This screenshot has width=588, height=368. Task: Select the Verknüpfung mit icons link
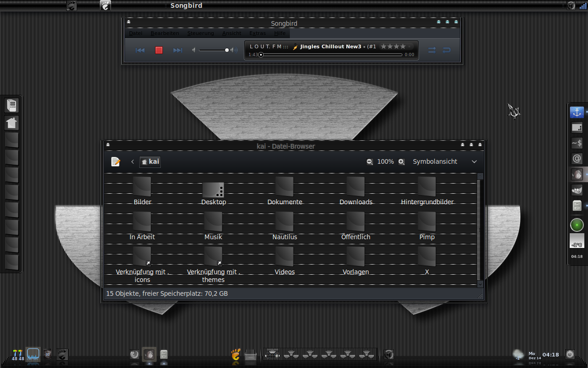pyautogui.click(x=142, y=264)
